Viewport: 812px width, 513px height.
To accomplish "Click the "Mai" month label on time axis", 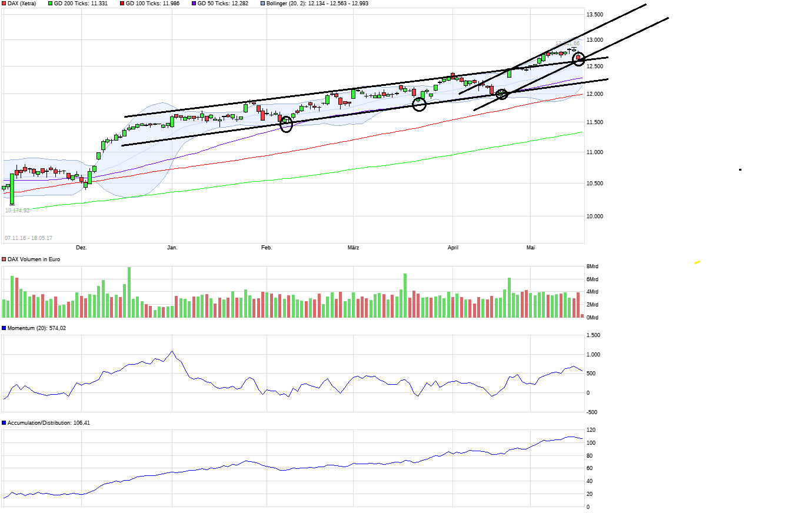I will tap(530, 248).
